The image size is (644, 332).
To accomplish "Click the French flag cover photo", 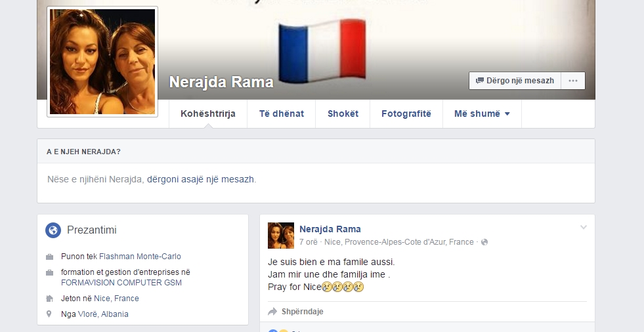I will click(x=322, y=51).
